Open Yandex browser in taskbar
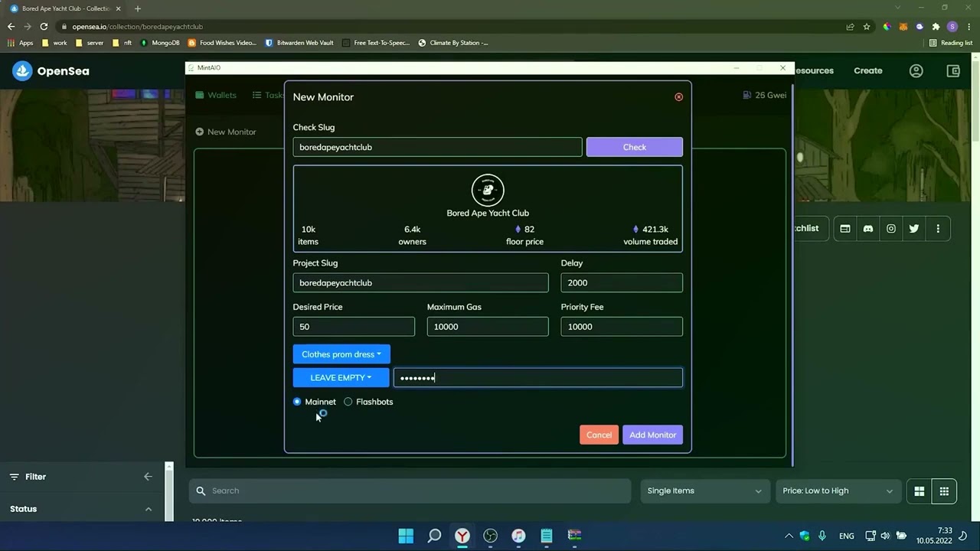The image size is (980, 551). [462, 536]
